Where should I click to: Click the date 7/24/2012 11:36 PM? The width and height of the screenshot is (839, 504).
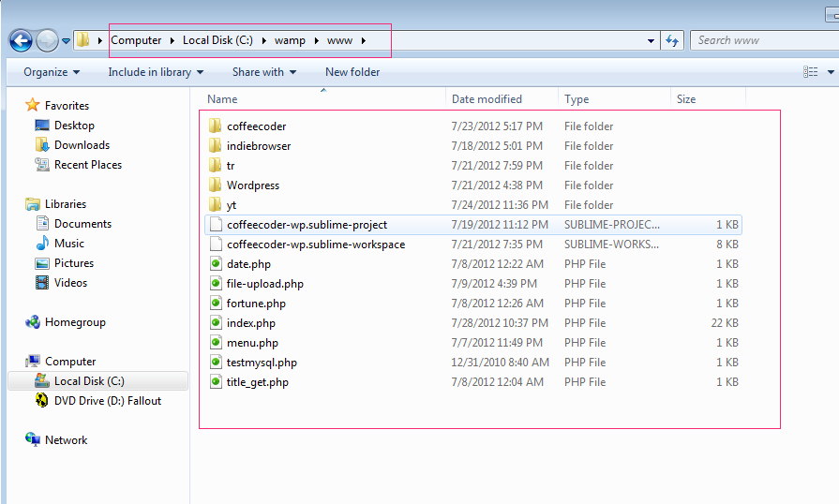point(500,205)
